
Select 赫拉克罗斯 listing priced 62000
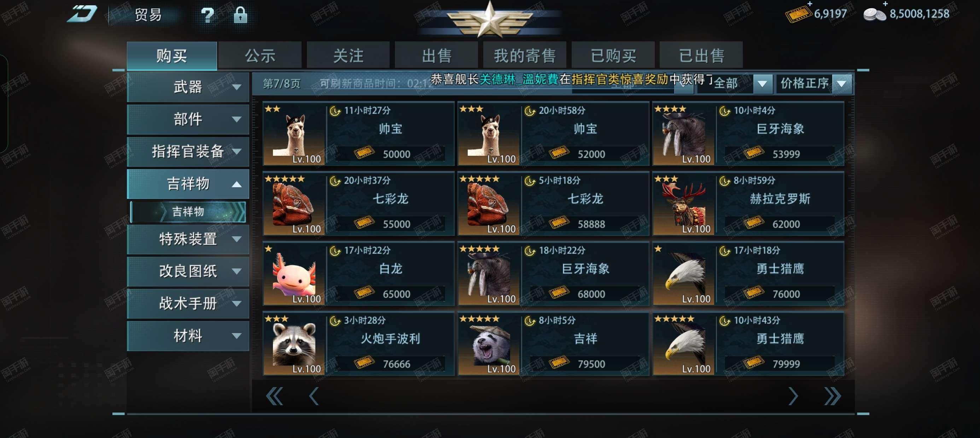pyautogui.click(x=748, y=203)
